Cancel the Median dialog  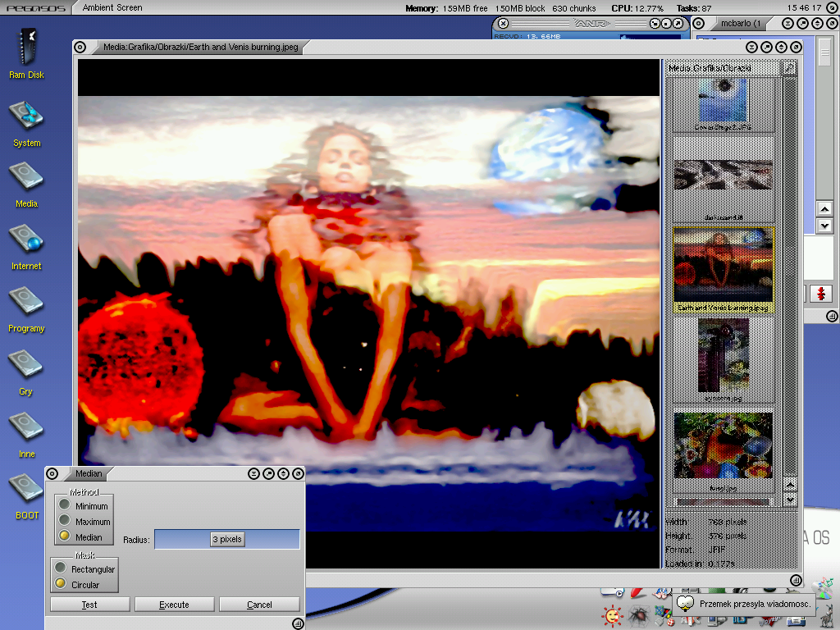pyautogui.click(x=259, y=605)
